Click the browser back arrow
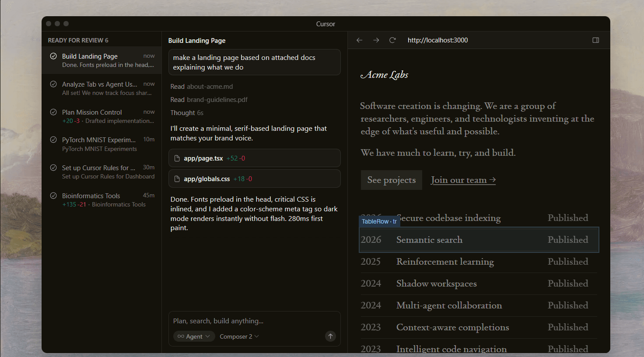644x357 pixels. pyautogui.click(x=359, y=40)
